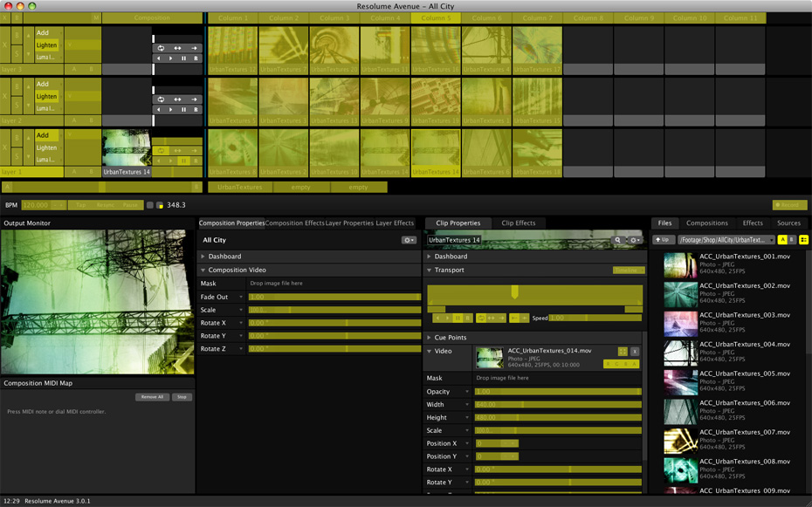Expand the Cue Points section

[429, 338]
